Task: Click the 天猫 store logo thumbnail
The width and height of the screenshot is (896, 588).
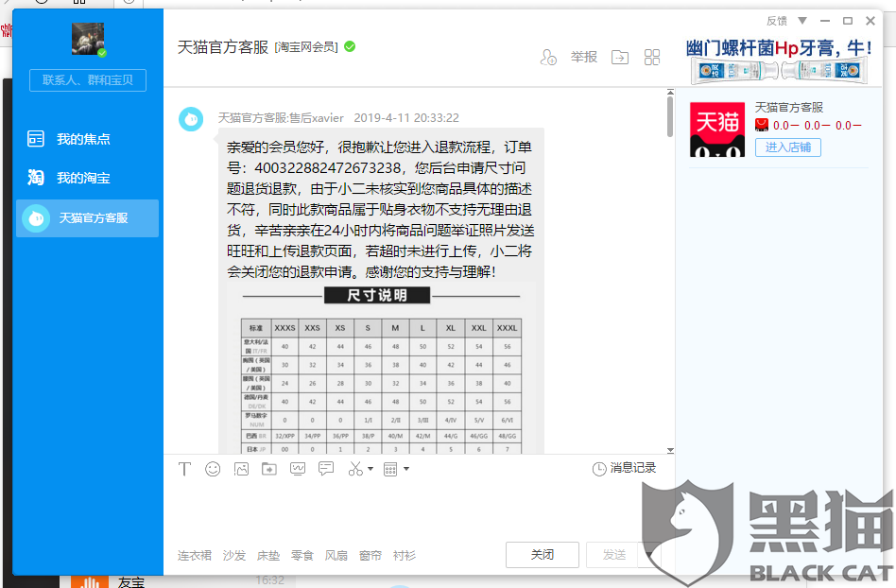Action: pos(717,130)
